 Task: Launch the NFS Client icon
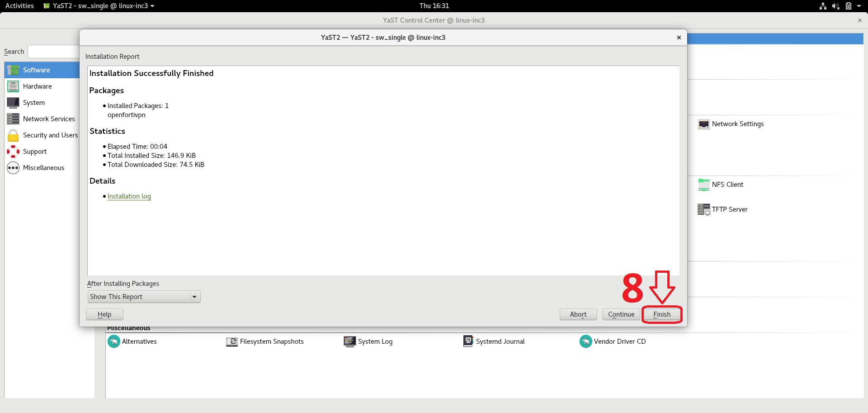703,185
